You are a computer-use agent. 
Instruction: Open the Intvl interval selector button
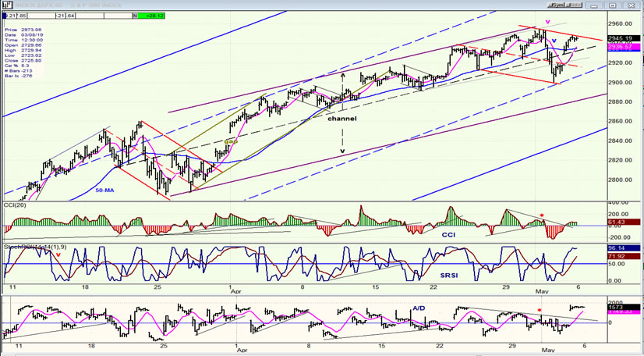point(573,5)
